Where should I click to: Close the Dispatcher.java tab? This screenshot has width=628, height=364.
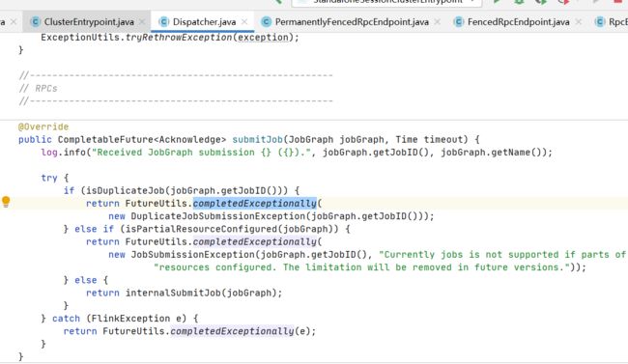point(244,22)
